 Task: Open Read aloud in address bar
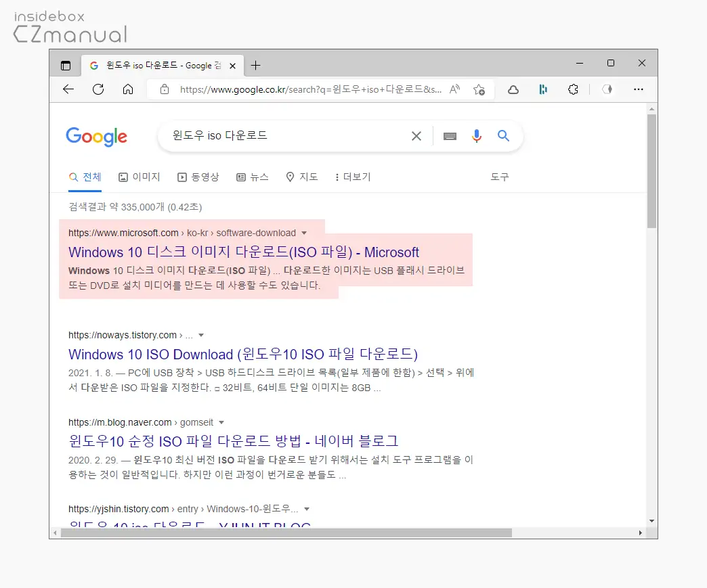(x=454, y=89)
